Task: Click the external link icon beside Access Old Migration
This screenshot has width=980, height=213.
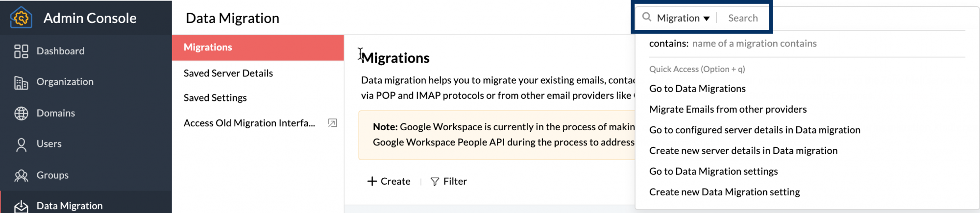Action: tap(332, 123)
